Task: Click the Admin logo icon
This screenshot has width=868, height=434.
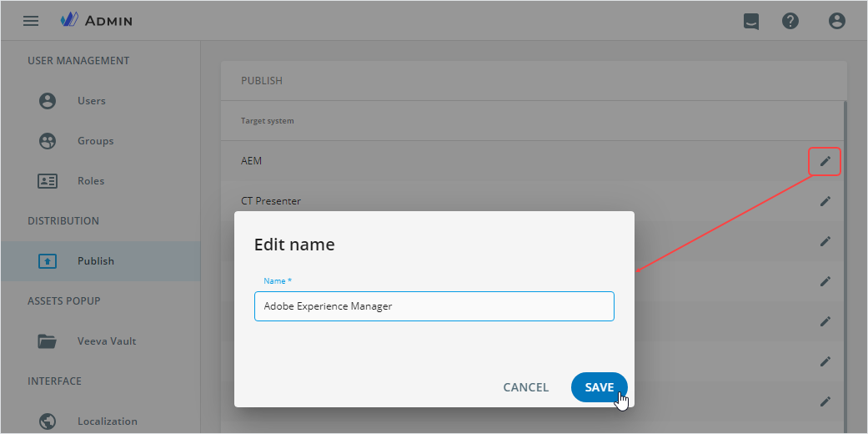Action: coord(70,20)
